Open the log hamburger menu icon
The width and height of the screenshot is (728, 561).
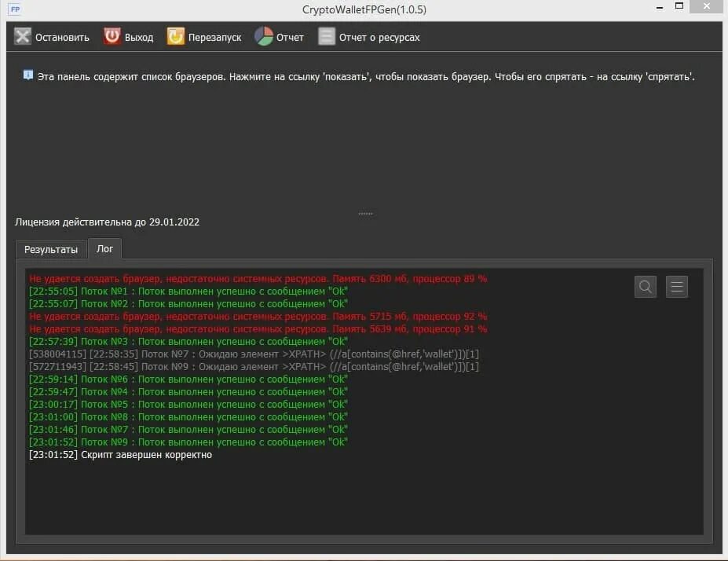click(x=677, y=287)
